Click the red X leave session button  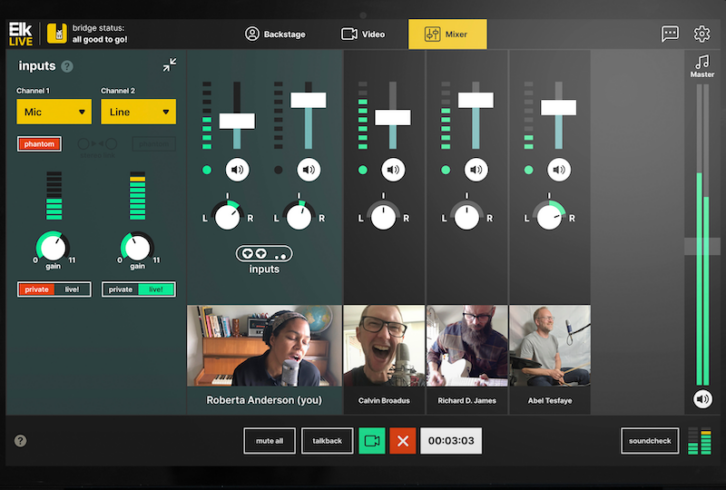[403, 440]
